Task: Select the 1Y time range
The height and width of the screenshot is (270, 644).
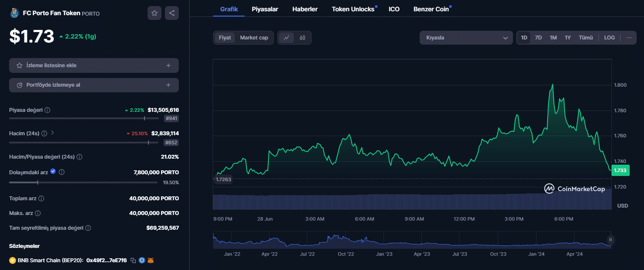Action: pyautogui.click(x=568, y=38)
